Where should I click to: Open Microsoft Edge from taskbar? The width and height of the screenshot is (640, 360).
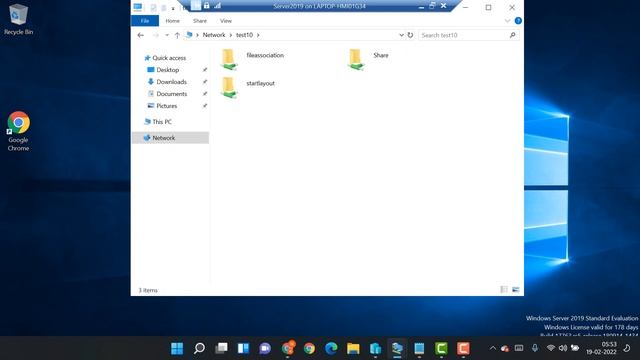tap(331, 349)
